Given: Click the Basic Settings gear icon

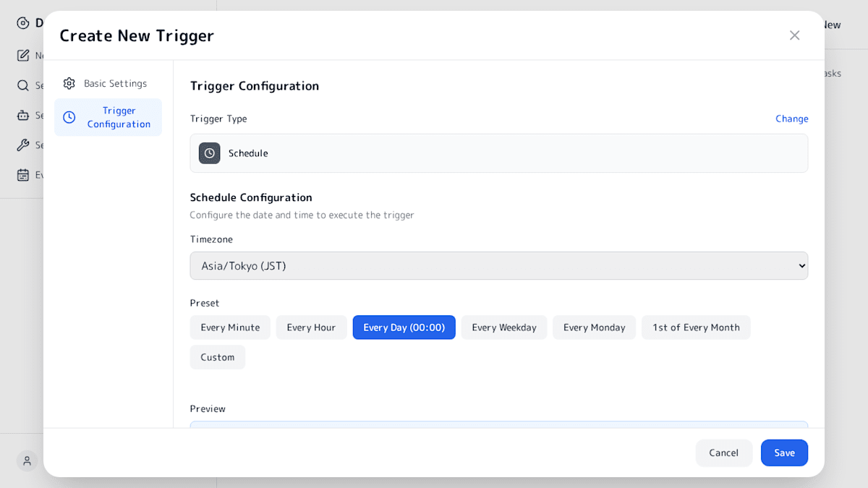Looking at the screenshot, I should pyautogui.click(x=69, y=83).
